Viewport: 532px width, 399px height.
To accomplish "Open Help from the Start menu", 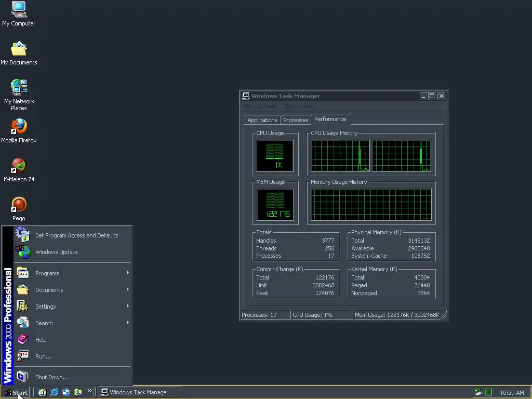I will 73,340.
